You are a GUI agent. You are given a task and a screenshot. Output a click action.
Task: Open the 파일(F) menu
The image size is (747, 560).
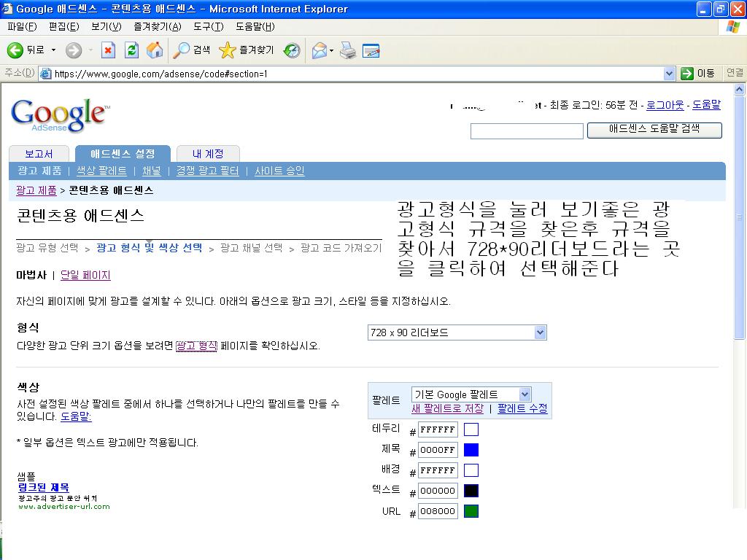point(22,27)
